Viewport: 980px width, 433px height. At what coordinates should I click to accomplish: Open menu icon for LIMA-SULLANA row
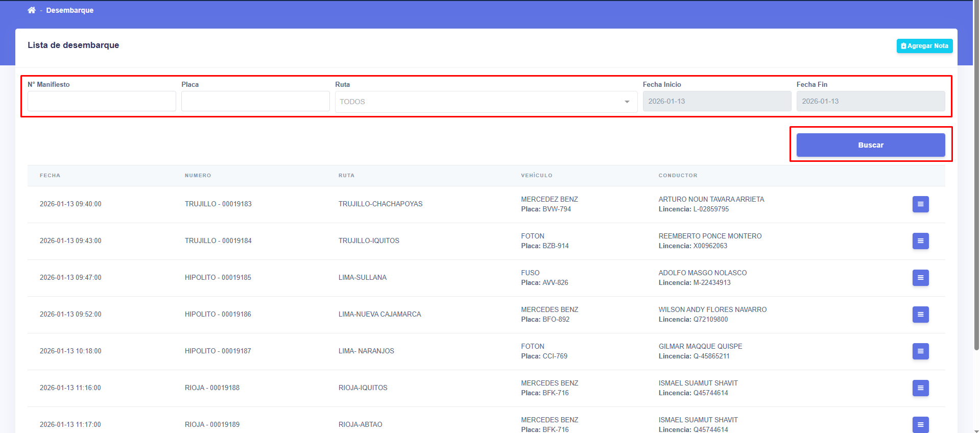click(x=920, y=278)
